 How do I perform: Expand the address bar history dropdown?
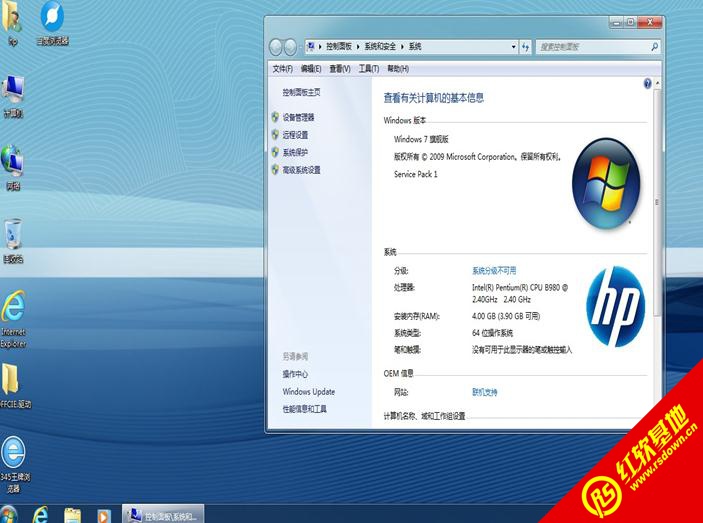click(513, 47)
